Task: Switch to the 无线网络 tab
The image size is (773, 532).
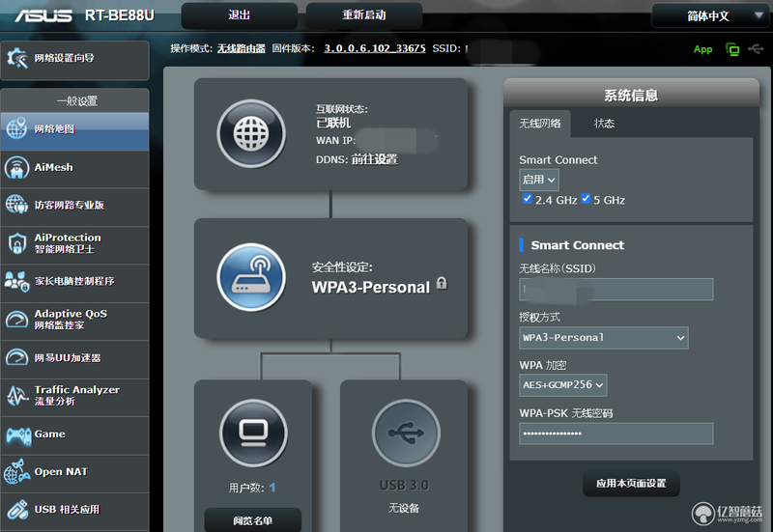Action: 540,124
